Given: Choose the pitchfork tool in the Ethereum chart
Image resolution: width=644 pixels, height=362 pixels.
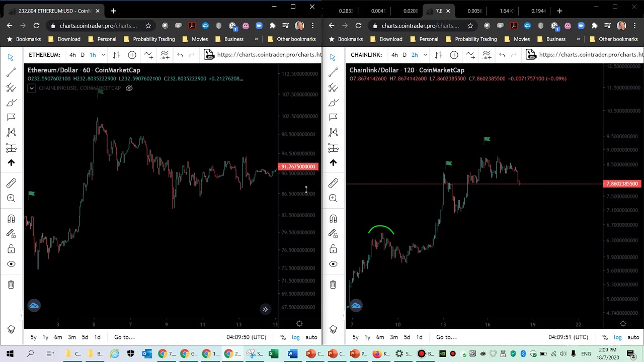Looking at the screenshot, I should click(11, 88).
